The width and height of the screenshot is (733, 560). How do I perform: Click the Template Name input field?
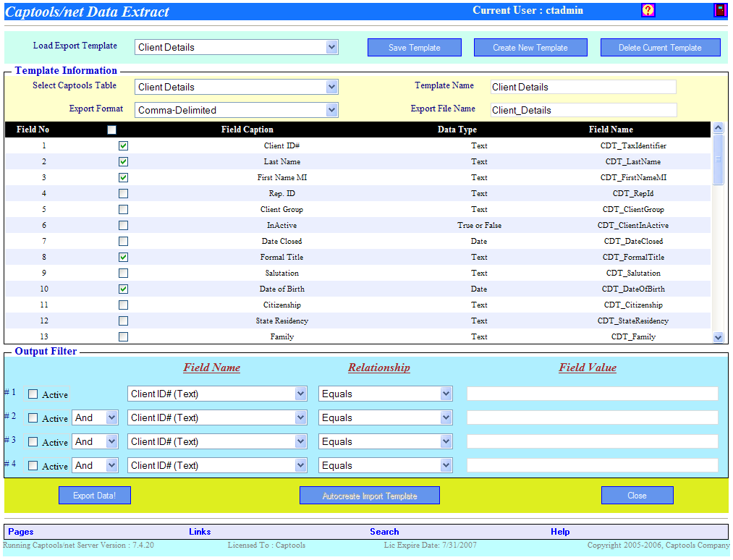coord(582,87)
